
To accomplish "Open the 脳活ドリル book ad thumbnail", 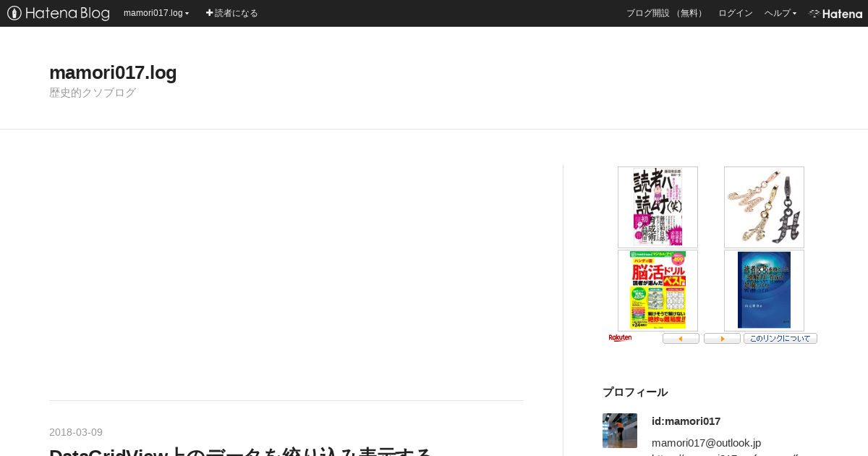I will click(658, 290).
